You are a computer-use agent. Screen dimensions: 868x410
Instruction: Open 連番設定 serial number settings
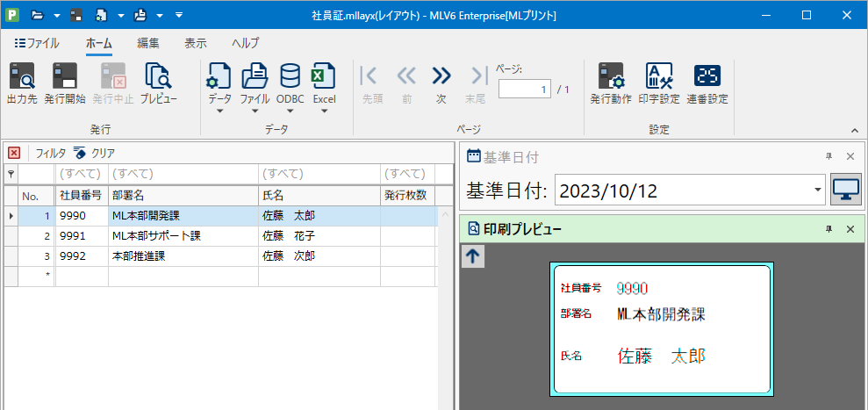tap(707, 83)
